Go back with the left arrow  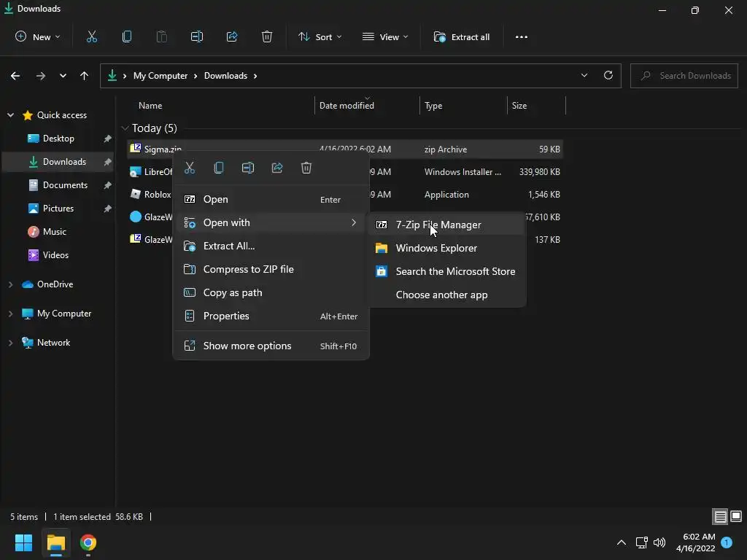coord(15,76)
